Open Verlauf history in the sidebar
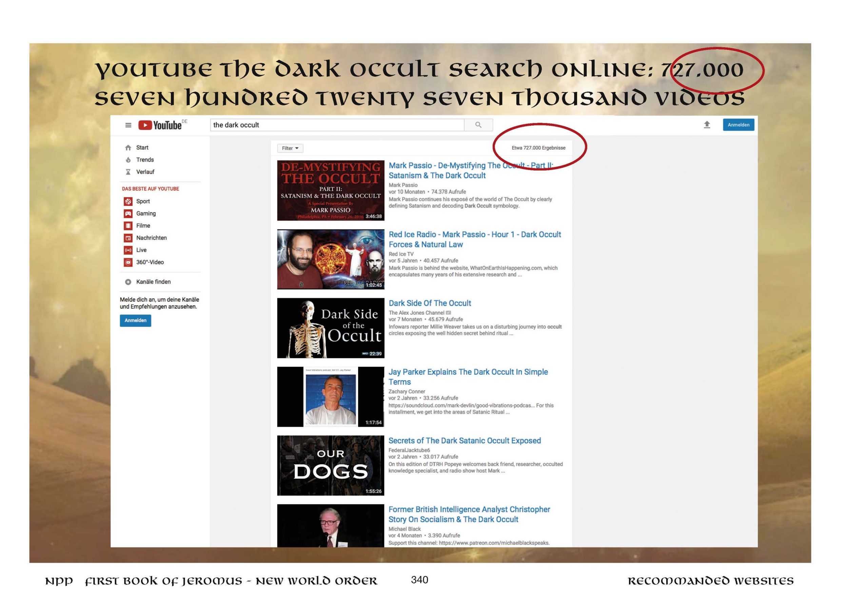 pyautogui.click(x=145, y=172)
